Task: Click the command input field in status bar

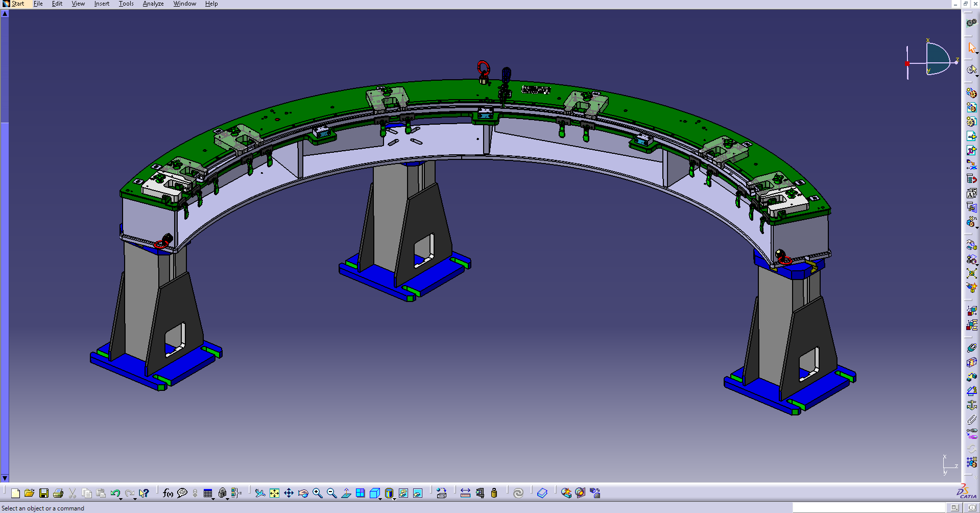Action: tap(868, 508)
